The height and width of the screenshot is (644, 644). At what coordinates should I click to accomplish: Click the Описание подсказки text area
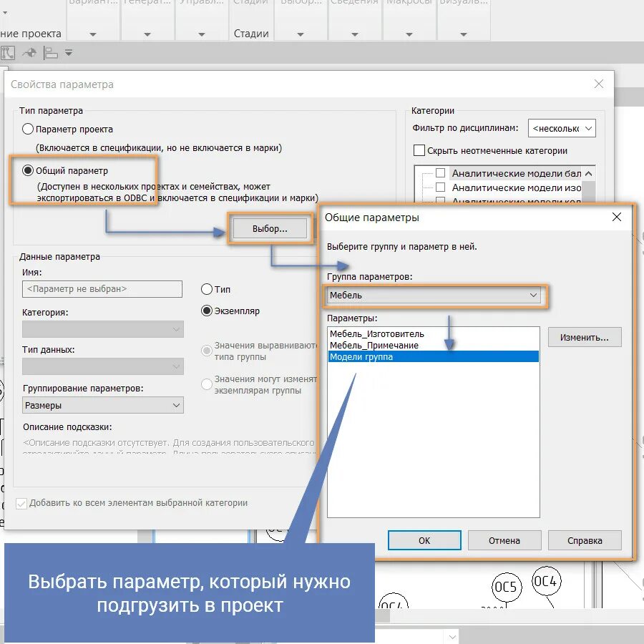click(x=168, y=445)
